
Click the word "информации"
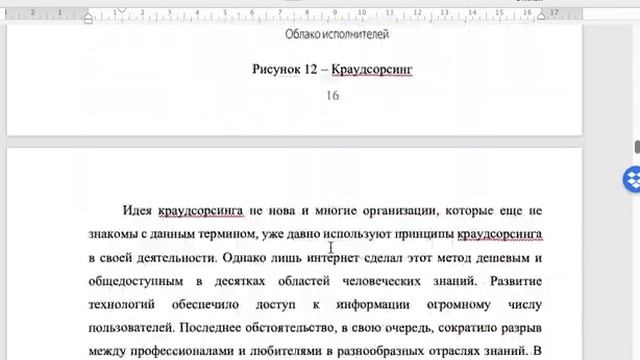click(373, 305)
